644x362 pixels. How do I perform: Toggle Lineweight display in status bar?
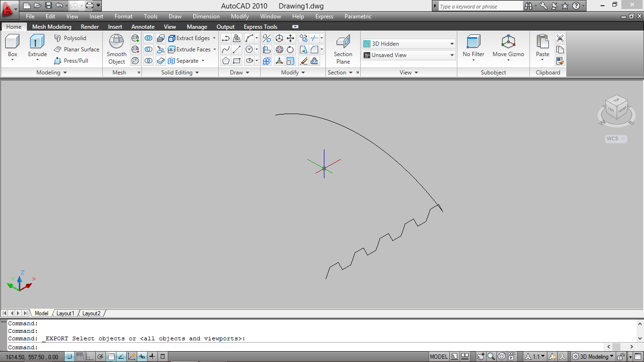point(152,357)
